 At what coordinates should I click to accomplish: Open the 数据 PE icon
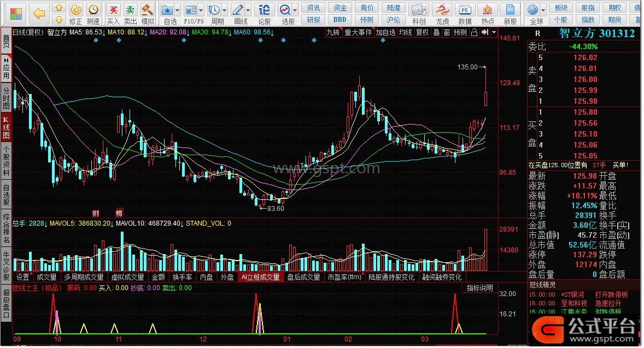click(x=465, y=9)
